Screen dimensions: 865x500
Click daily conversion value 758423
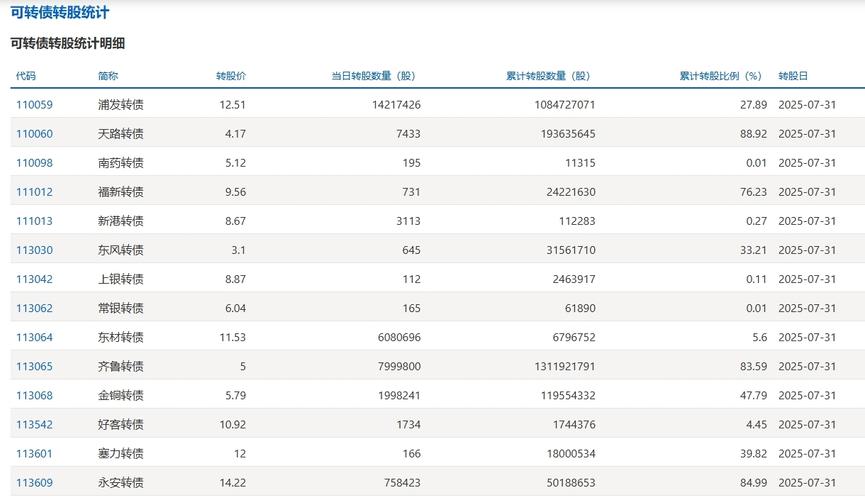click(402, 483)
